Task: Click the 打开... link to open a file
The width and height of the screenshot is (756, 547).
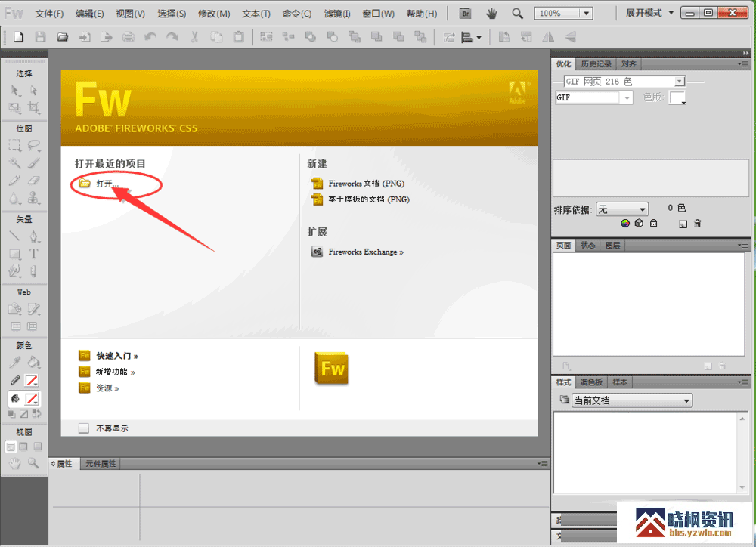Action: 107,184
